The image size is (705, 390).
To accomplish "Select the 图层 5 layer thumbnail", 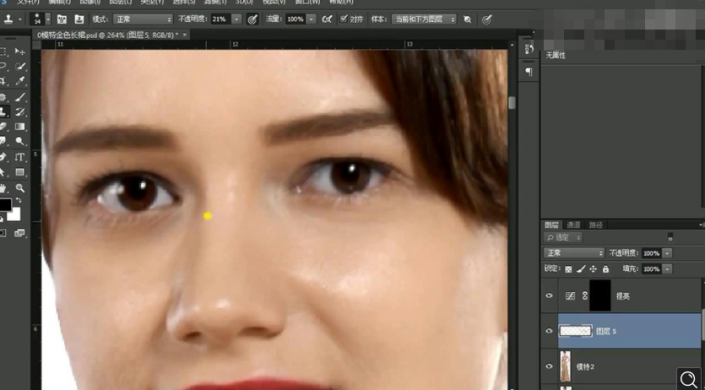I will (x=576, y=331).
